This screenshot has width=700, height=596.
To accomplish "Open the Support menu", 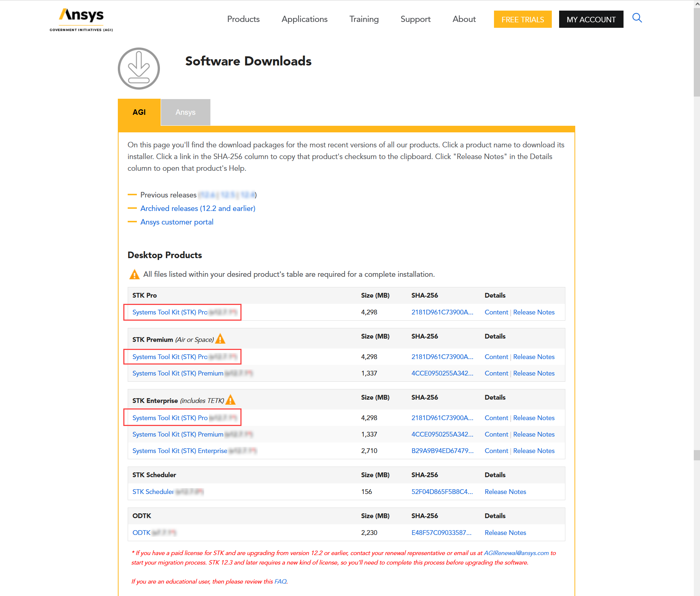I will 416,19.
